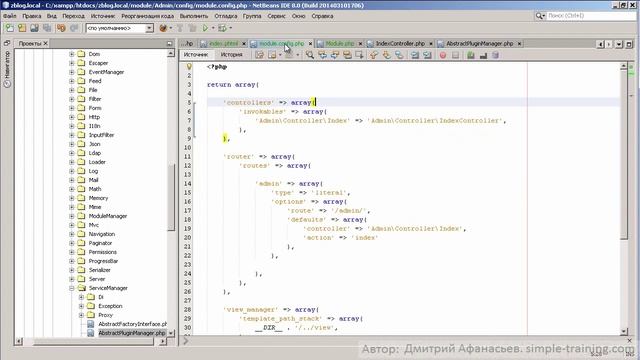
Task: Click the Find Previous Occurrence icon
Action: coord(322,55)
